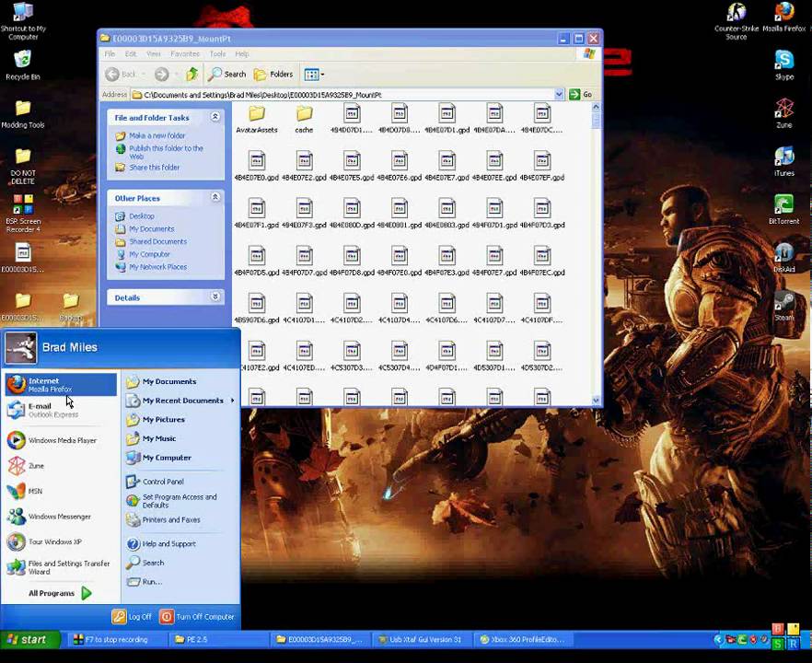The image size is (812, 663).
Task: Select file 4B4F07D5.gpd
Action: coord(256,262)
